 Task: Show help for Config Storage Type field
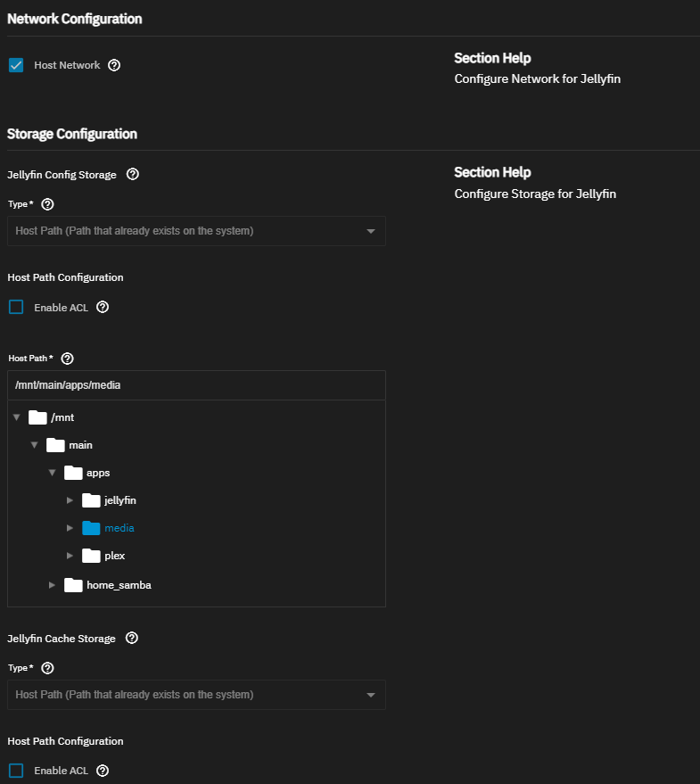pyautogui.click(x=48, y=204)
